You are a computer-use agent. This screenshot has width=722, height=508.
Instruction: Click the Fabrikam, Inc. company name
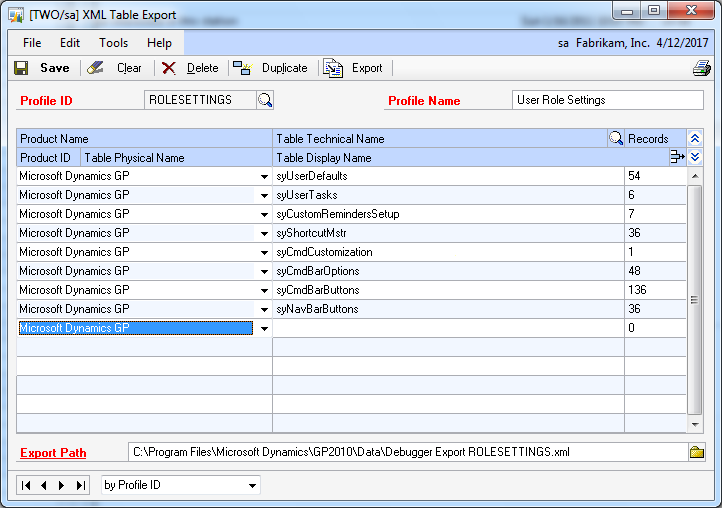point(612,43)
